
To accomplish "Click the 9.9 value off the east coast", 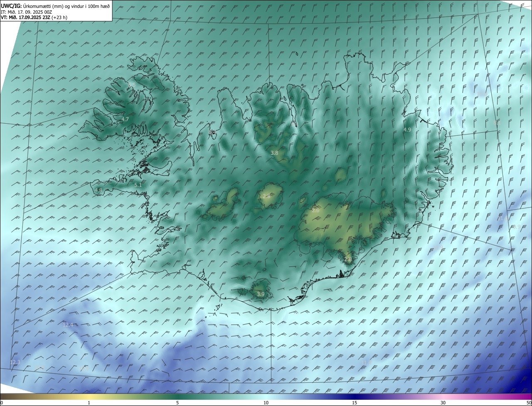I will [x=517, y=227].
